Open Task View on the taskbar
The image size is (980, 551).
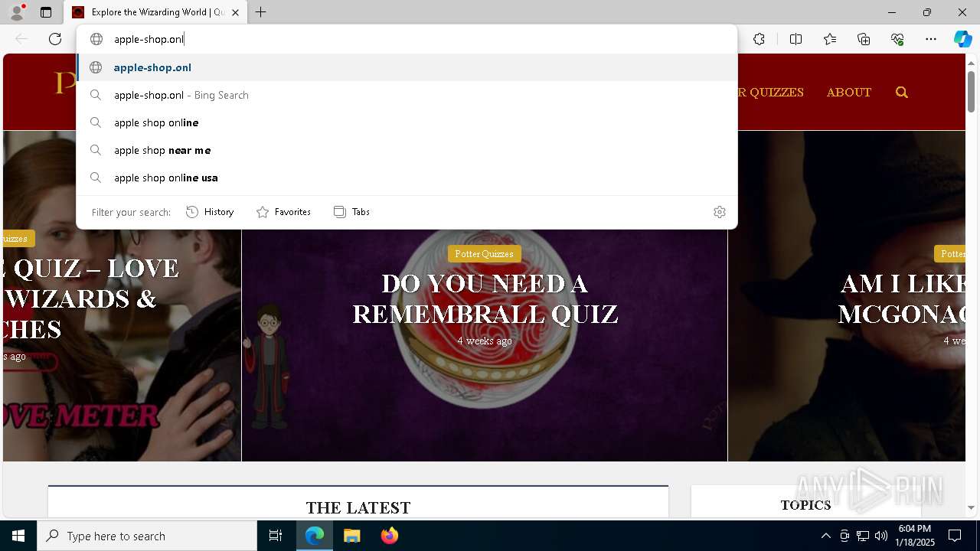(x=276, y=536)
